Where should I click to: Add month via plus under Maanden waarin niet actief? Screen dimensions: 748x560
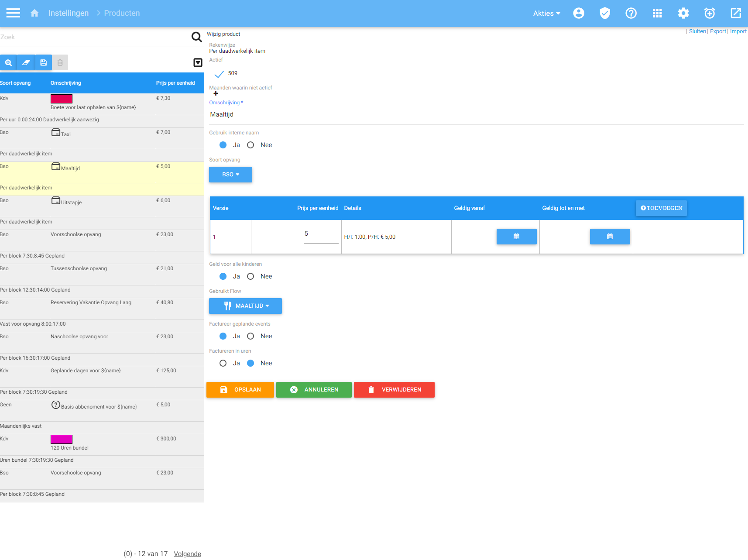pyautogui.click(x=216, y=93)
